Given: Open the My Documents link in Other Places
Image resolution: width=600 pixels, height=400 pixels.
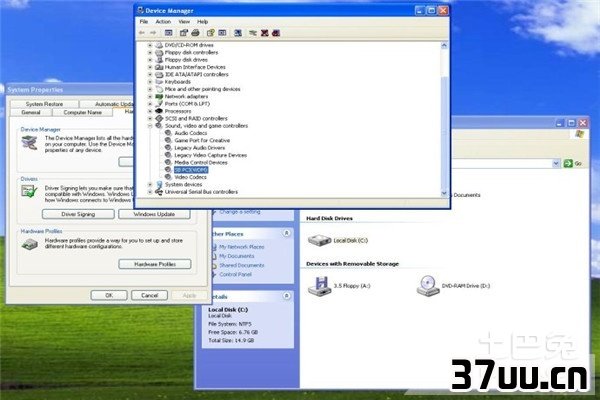Looking at the screenshot, I should click(x=236, y=256).
